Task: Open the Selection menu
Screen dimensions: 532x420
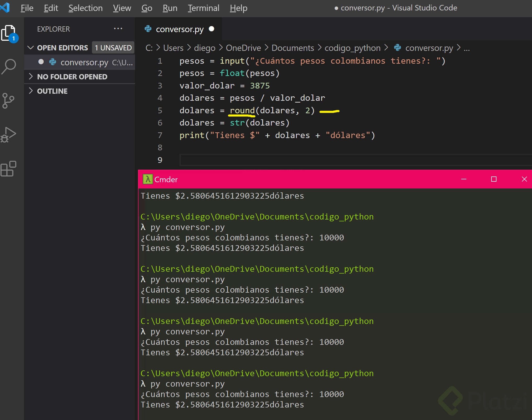Action: pos(85,8)
